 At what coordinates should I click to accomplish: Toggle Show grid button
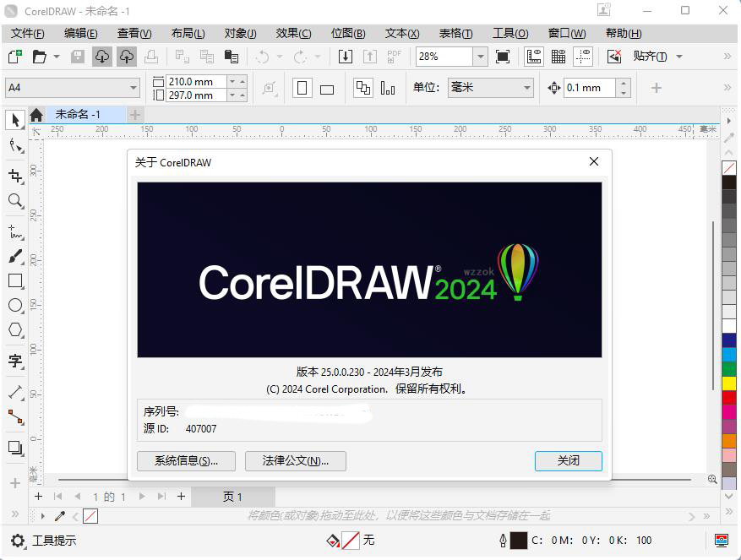[x=558, y=57]
